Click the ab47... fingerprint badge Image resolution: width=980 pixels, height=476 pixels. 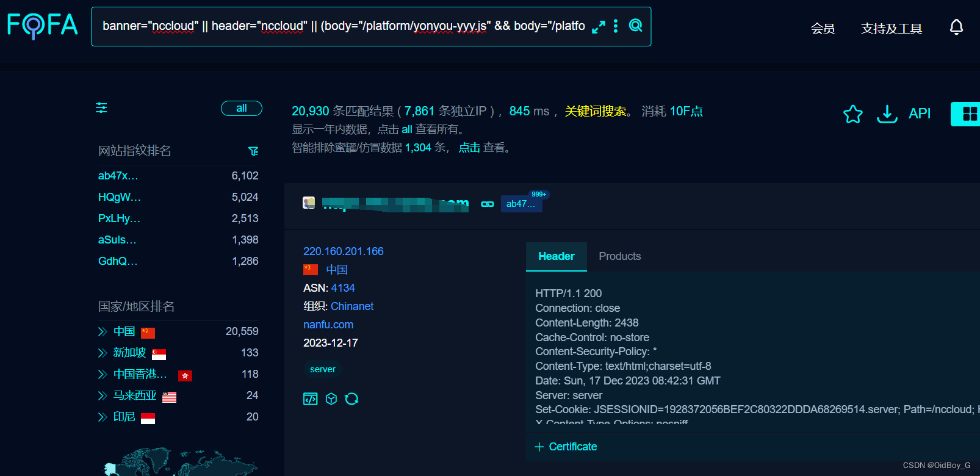pyautogui.click(x=521, y=204)
